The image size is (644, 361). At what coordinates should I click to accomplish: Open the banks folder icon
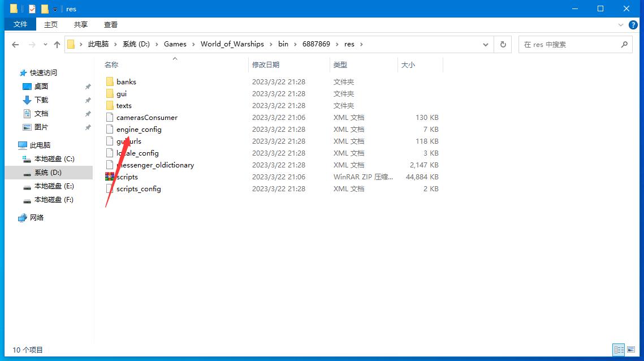[x=110, y=81]
